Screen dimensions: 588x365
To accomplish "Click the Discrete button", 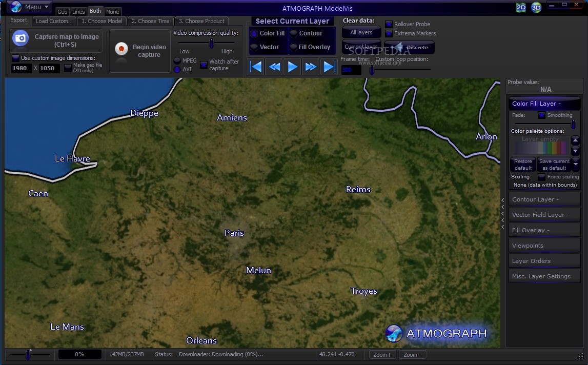I will [x=409, y=47].
